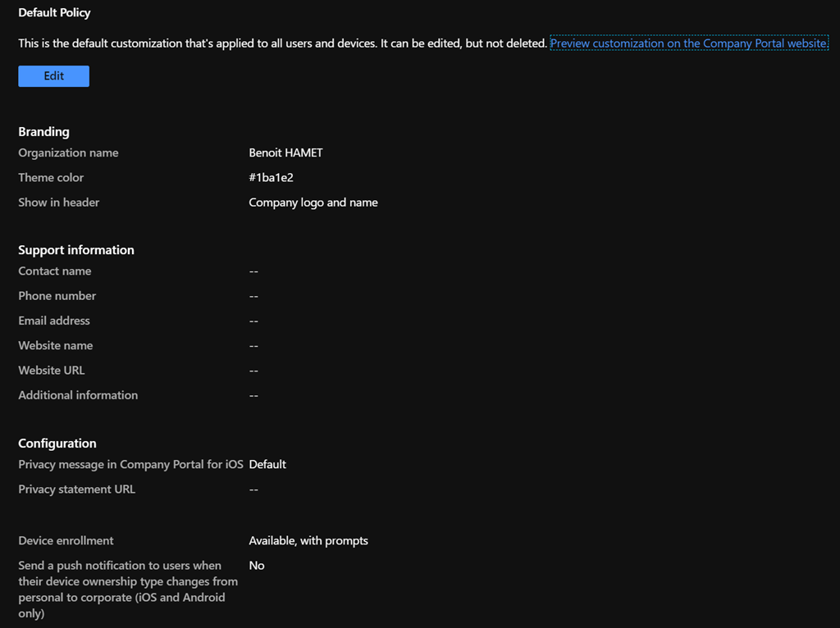The height and width of the screenshot is (628, 840).
Task: Click the Theme color label
Action: click(x=51, y=178)
